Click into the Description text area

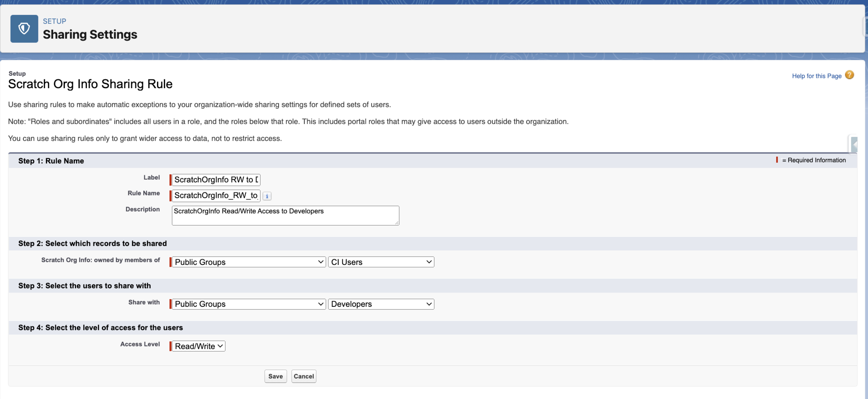(x=285, y=216)
